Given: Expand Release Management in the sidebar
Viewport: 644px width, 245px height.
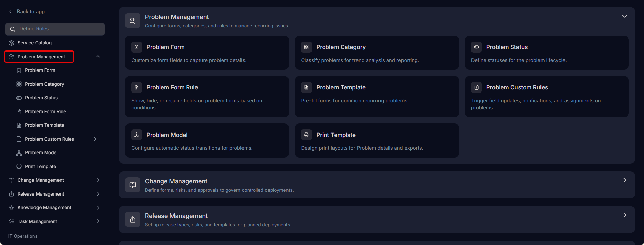Looking at the screenshot, I should (x=98, y=194).
